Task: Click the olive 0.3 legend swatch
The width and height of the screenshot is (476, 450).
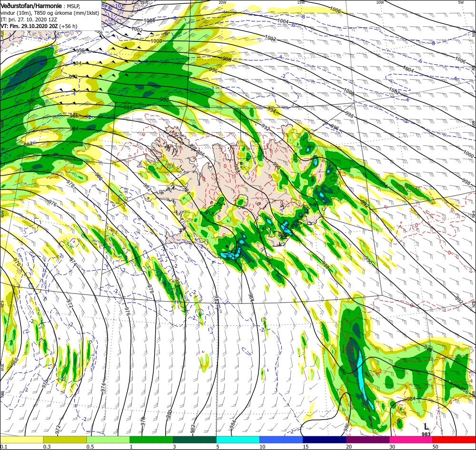Action: point(65,440)
